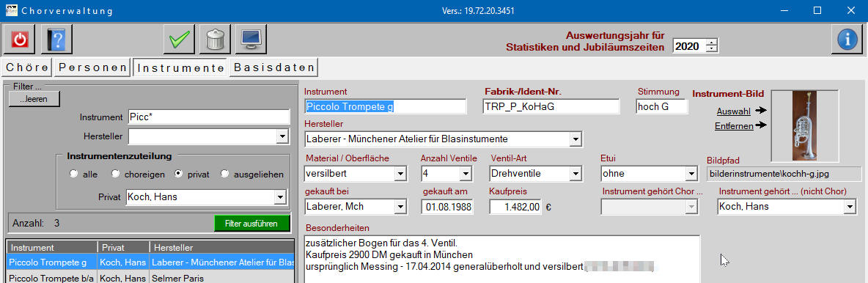Click the trash can delete icon
This screenshot has height=283, width=868.
[x=215, y=40]
